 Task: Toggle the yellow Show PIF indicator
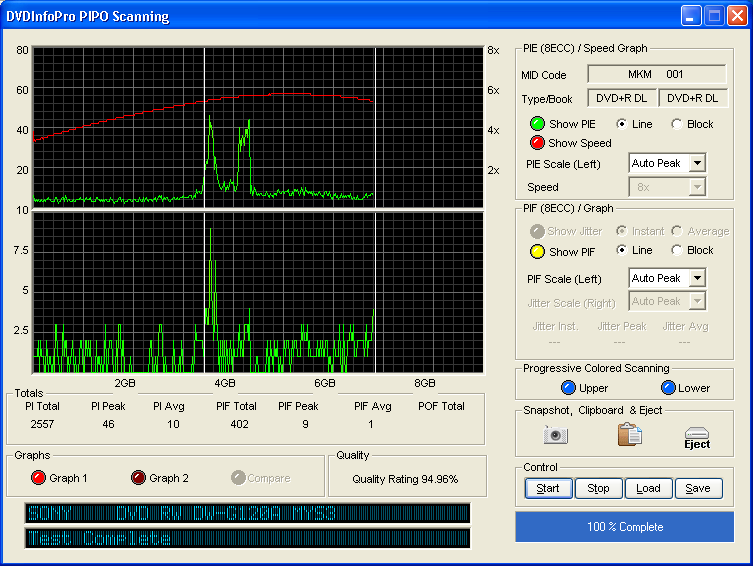[x=537, y=251]
